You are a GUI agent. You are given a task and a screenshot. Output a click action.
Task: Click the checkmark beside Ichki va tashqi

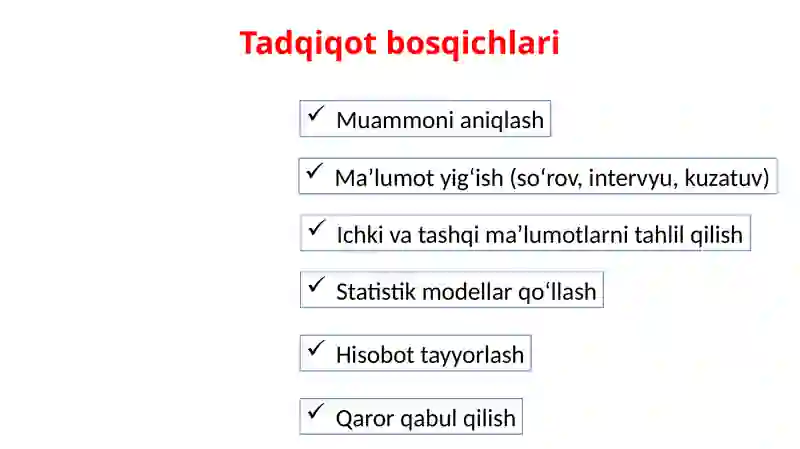point(316,228)
